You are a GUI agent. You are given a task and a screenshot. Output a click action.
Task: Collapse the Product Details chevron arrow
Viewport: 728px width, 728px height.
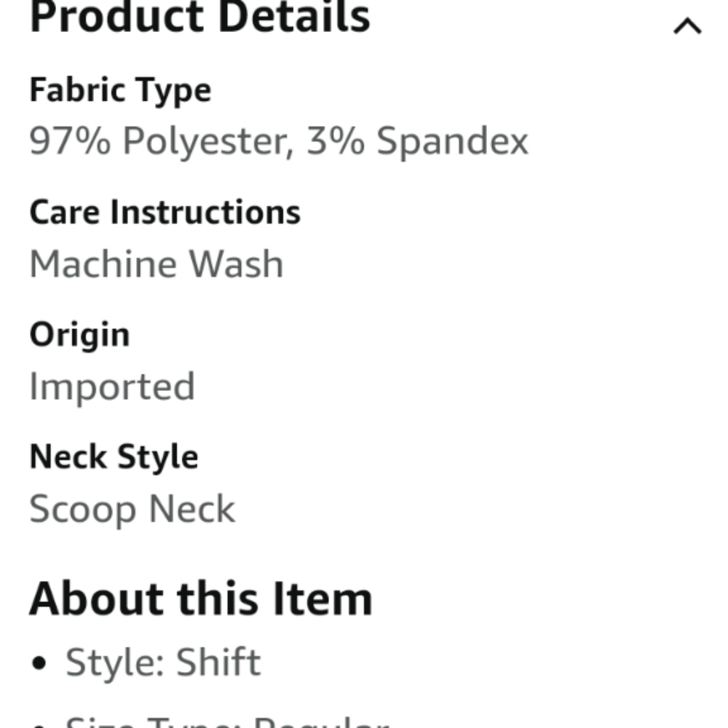687,26
